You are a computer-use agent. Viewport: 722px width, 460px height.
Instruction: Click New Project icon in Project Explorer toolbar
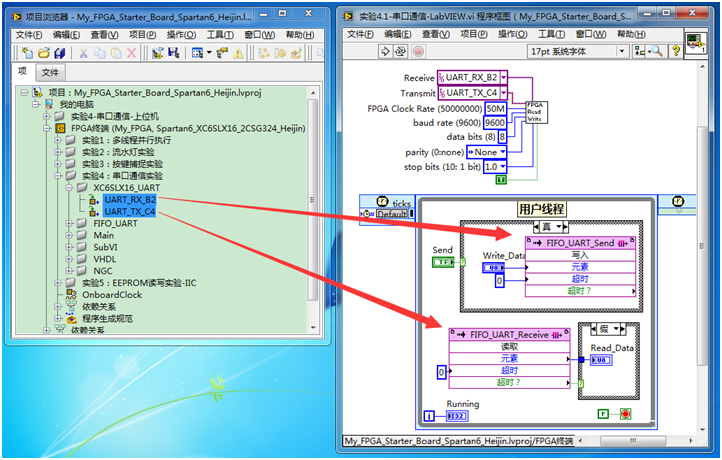pyautogui.click(x=28, y=53)
